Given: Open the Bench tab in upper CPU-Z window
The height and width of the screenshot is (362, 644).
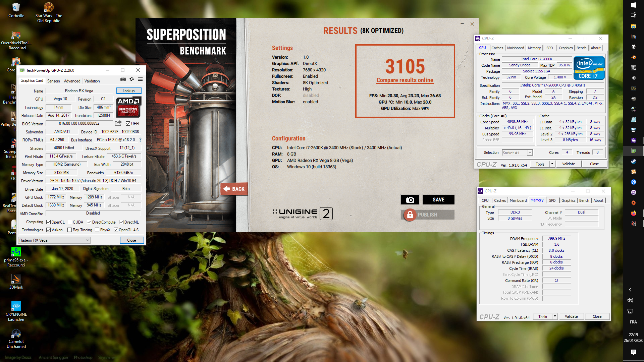Looking at the screenshot, I should pyautogui.click(x=581, y=48).
